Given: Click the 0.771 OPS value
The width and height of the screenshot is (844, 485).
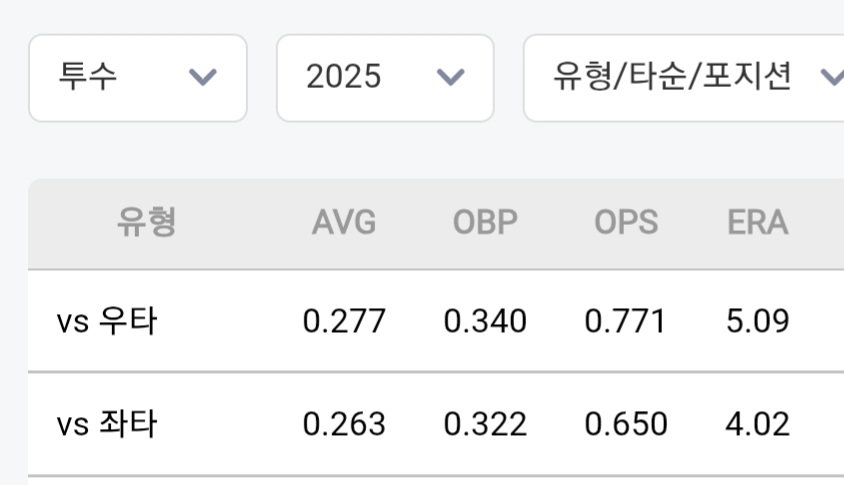Looking at the screenshot, I should click(x=625, y=321).
